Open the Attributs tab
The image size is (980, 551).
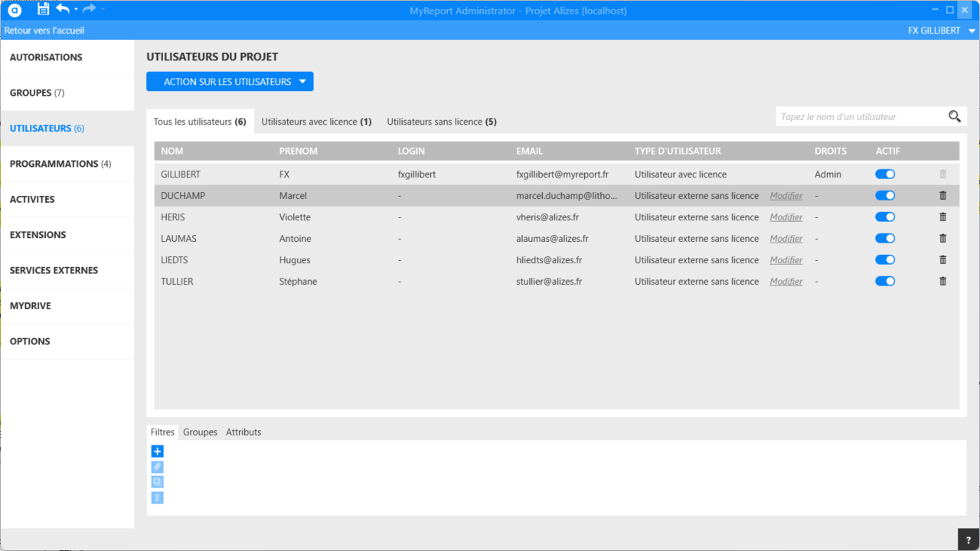(243, 432)
